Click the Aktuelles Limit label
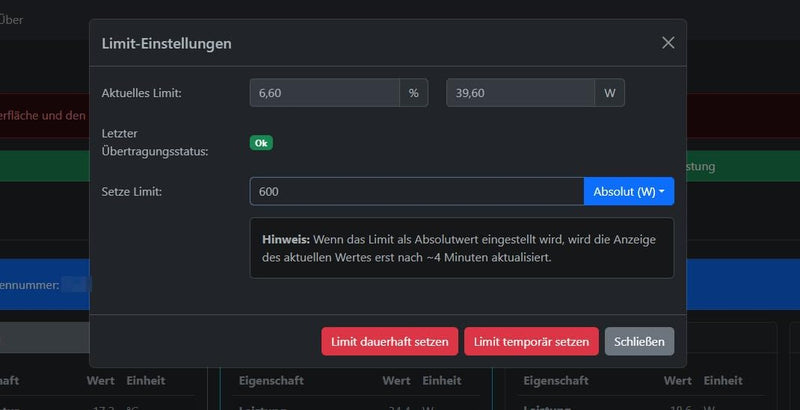Image resolution: width=800 pixels, height=410 pixels. [141, 93]
